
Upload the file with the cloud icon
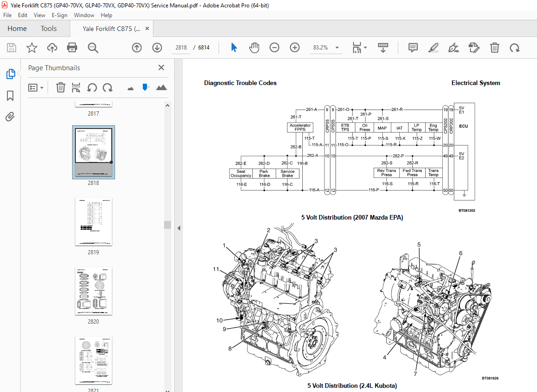tap(52, 48)
